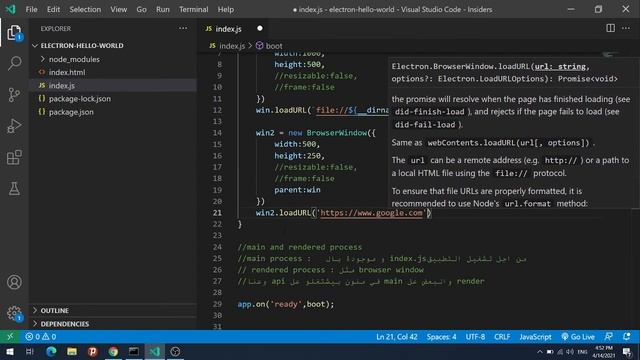This screenshot has width=640, height=360.
Task: Click the https://www.google.com link in code
Action: pyautogui.click(x=371, y=213)
